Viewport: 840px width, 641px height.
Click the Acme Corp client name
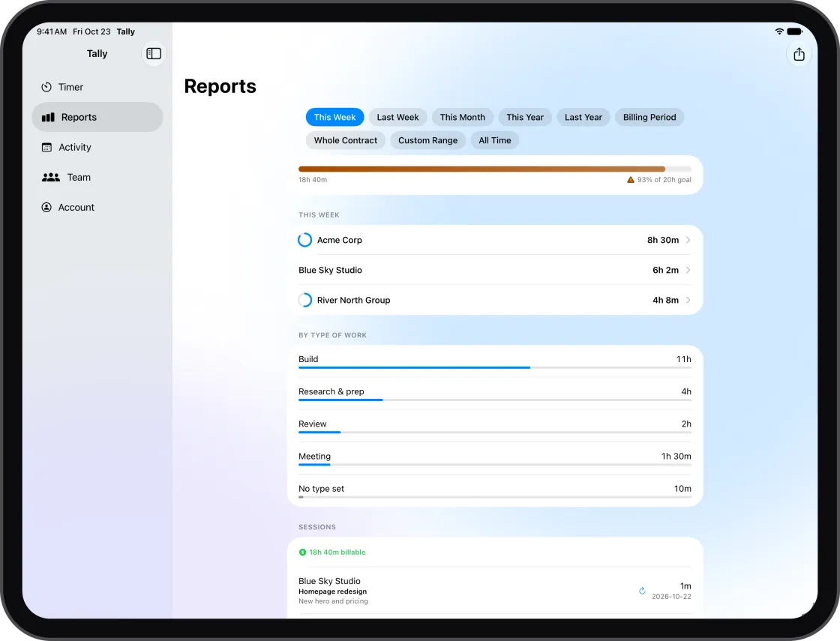(x=340, y=240)
